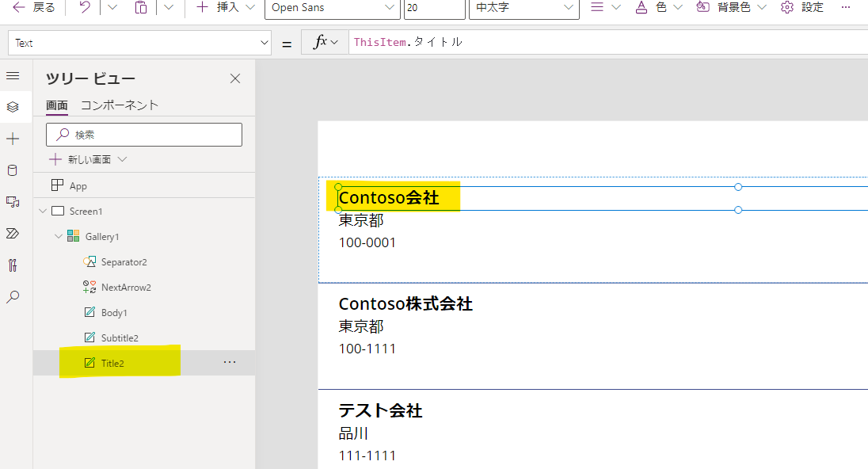Image resolution: width=868 pixels, height=469 pixels.
Task: Switch to the コンポーネント tab
Action: 120,105
